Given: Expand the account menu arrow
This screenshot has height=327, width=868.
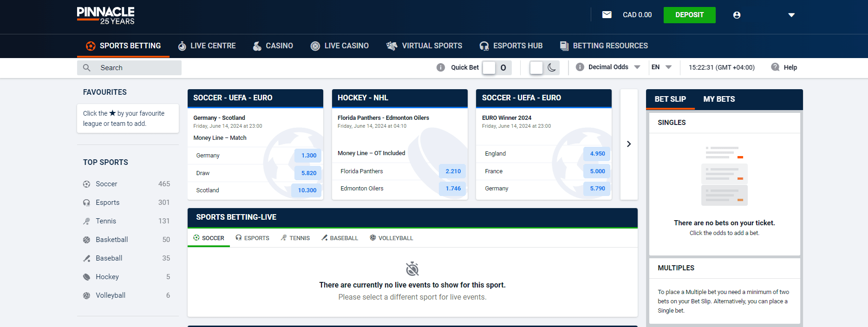Looking at the screenshot, I should click(791, 15).
